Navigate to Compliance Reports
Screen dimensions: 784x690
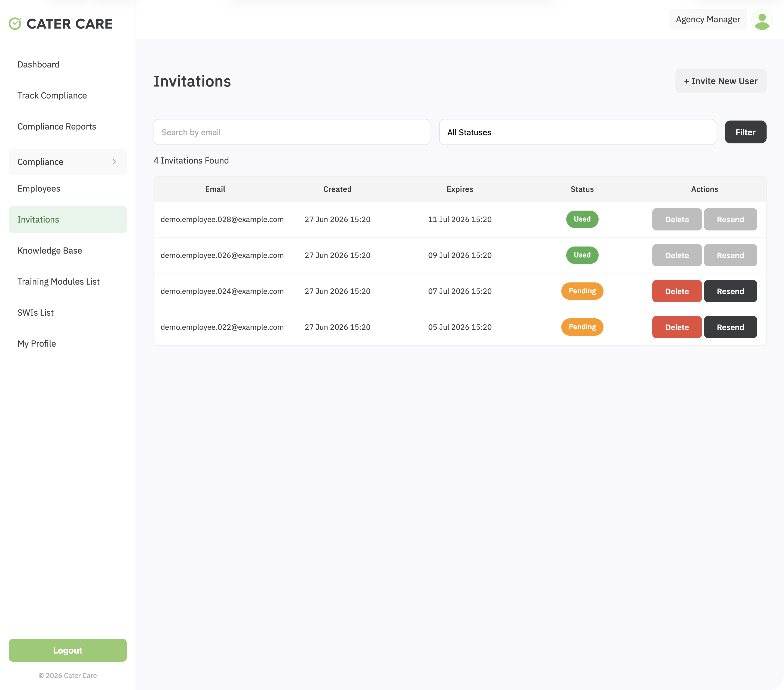tap(57, 127)
